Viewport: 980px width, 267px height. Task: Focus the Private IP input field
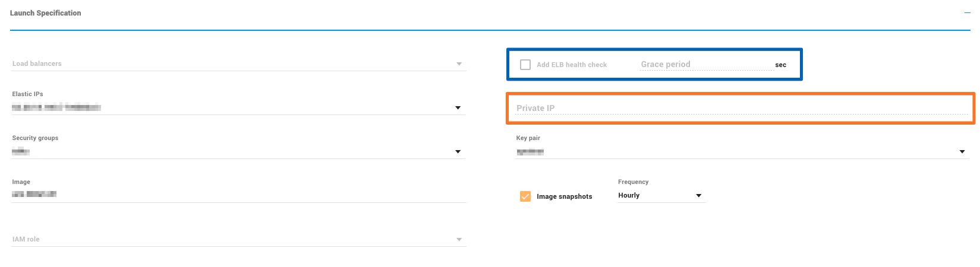click(x=740, y=108)
